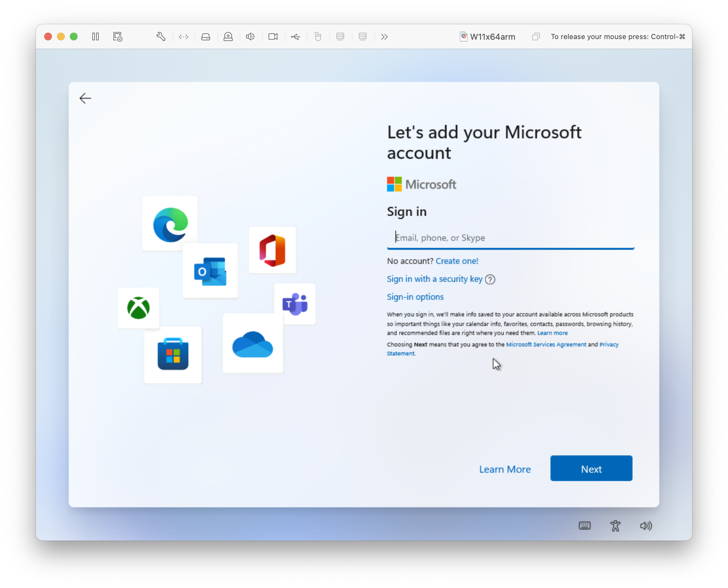Click the CD/DVD drive toolbar icon
The height and width of the screenshot is (588, 728).
pyautogui.click(x=228, y=37)
